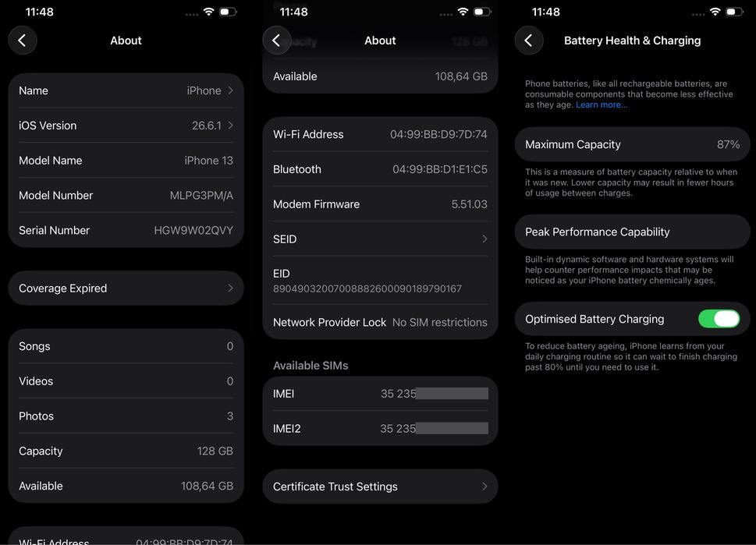Tap the Songs row count
The width and height of the screenshot is (756, 545).
pos(230,346)
